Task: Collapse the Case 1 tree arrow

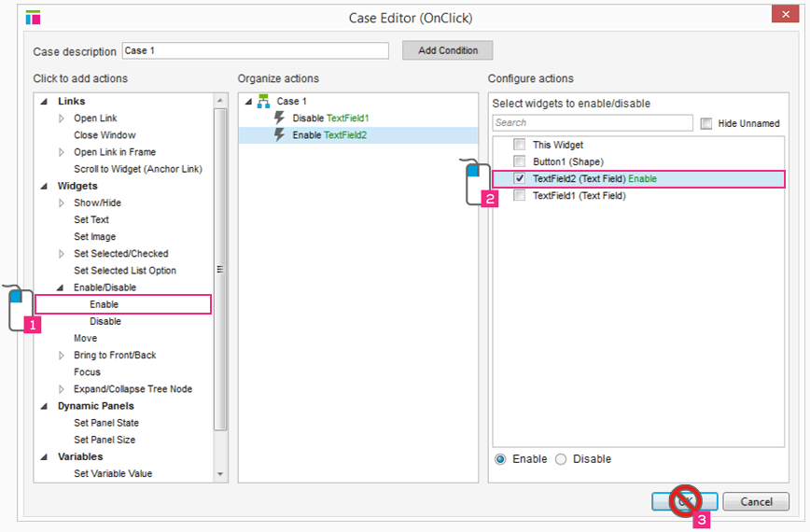Action: 248,101
